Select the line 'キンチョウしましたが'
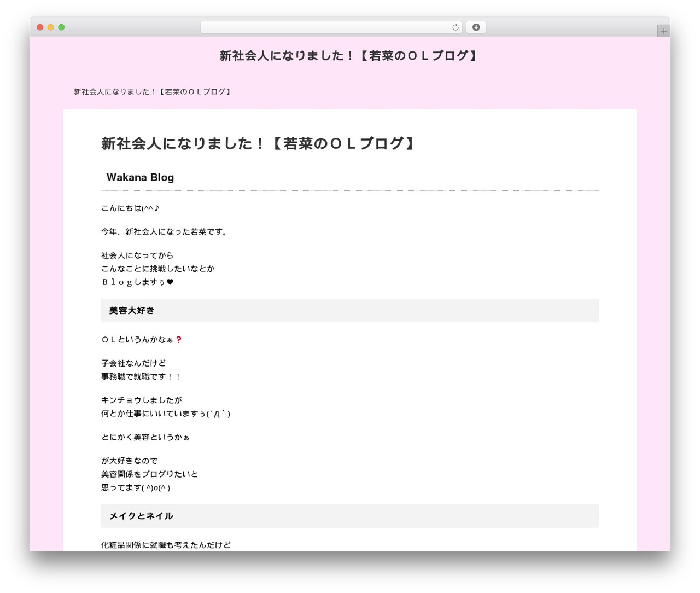700x593 pixels. pyautogui.click(x=142, y=400)
